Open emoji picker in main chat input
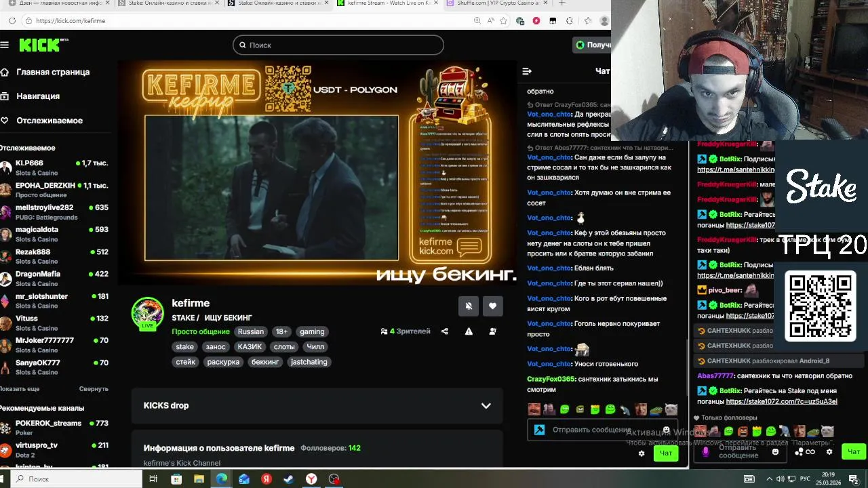This screenshot has width=868, height=488. click(x=667, y=430)
